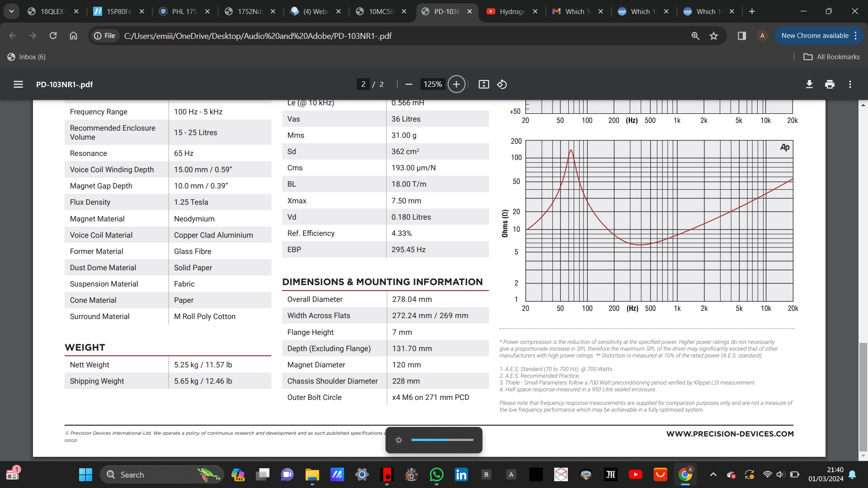Open the browser home page

click(73, 36)
